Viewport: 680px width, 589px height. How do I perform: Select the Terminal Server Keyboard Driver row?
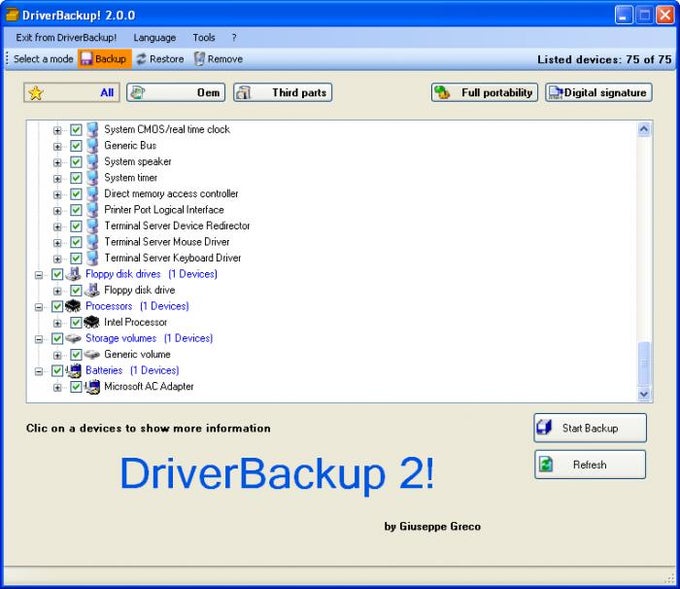[x=173, y=258]
